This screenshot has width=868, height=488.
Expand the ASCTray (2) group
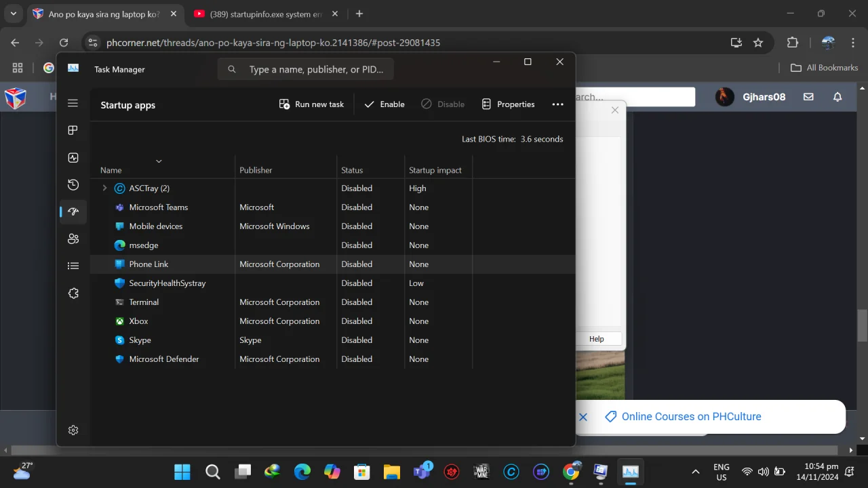click(104, 188)
